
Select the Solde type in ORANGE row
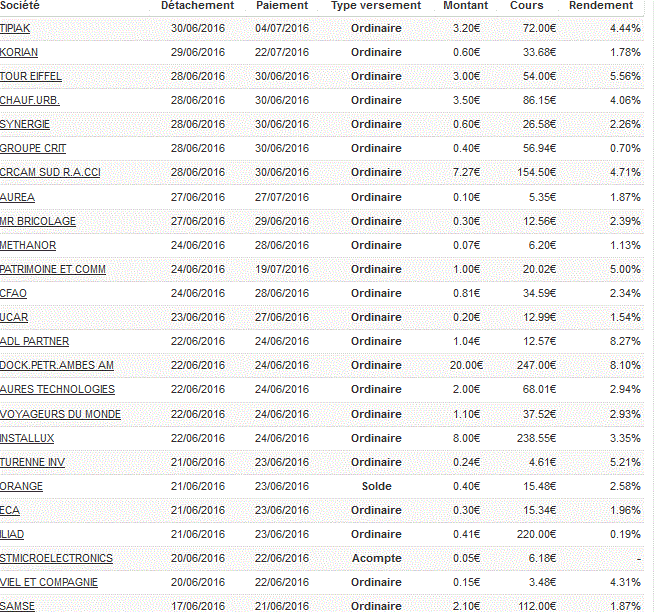click(x=376, y=487)
